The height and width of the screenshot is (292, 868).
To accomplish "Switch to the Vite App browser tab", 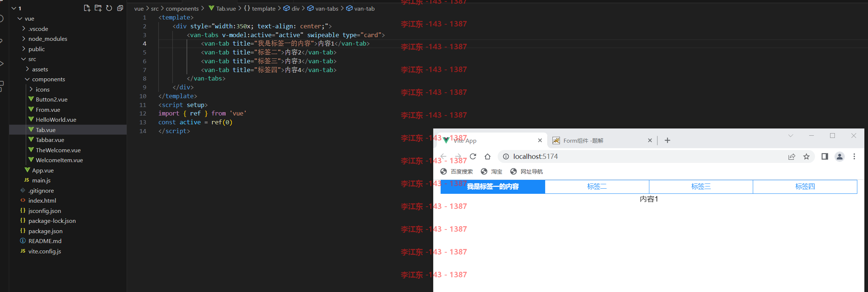I will (490, 140).
